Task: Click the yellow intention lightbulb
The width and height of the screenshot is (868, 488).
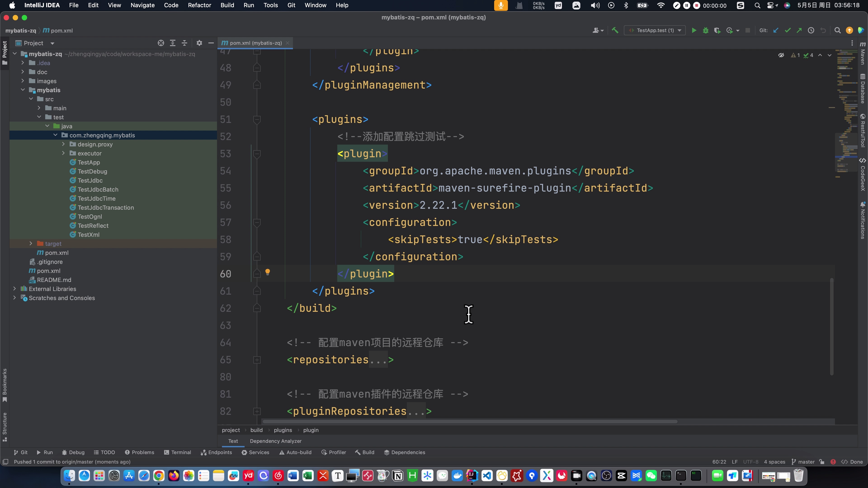Action: [x=268, y=272]
